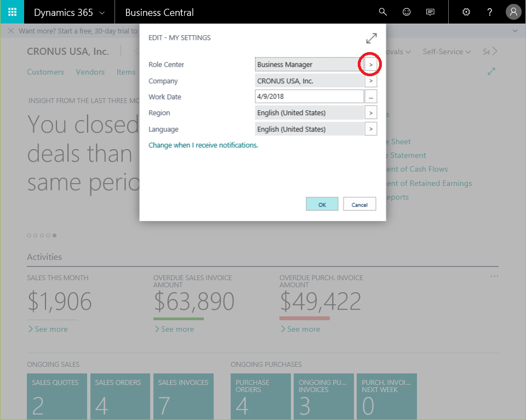526x420 pixels.
Task: Select the first headline carousel dot
Action: coord(29,235)
